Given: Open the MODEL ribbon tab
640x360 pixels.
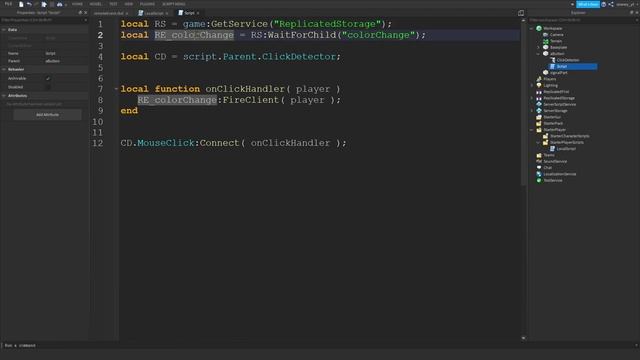Looking at the screenshot, I should pos(96,4).
